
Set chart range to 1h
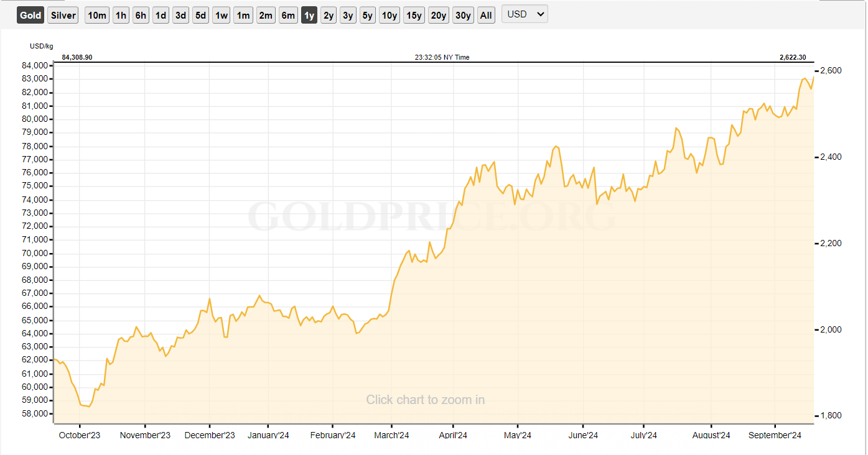point(121,15)
